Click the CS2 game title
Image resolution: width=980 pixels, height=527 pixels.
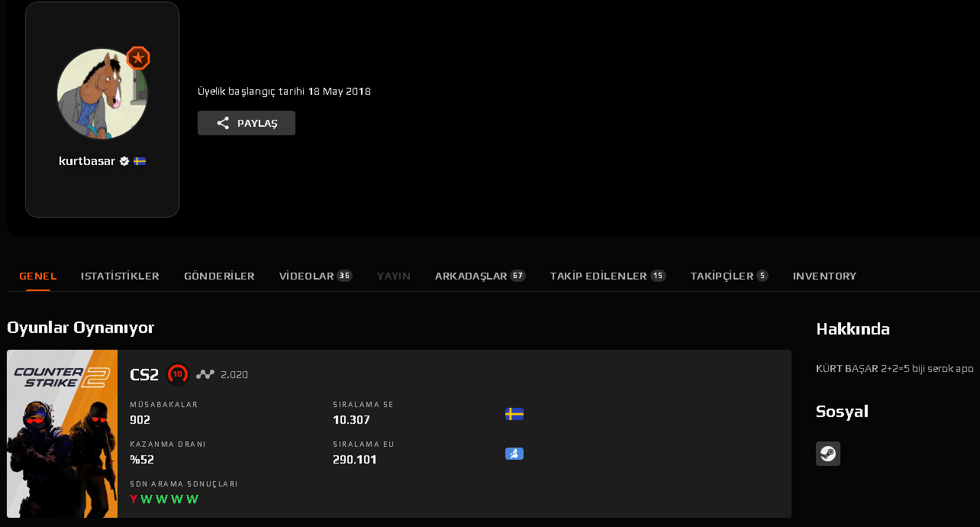coord(144,374)
